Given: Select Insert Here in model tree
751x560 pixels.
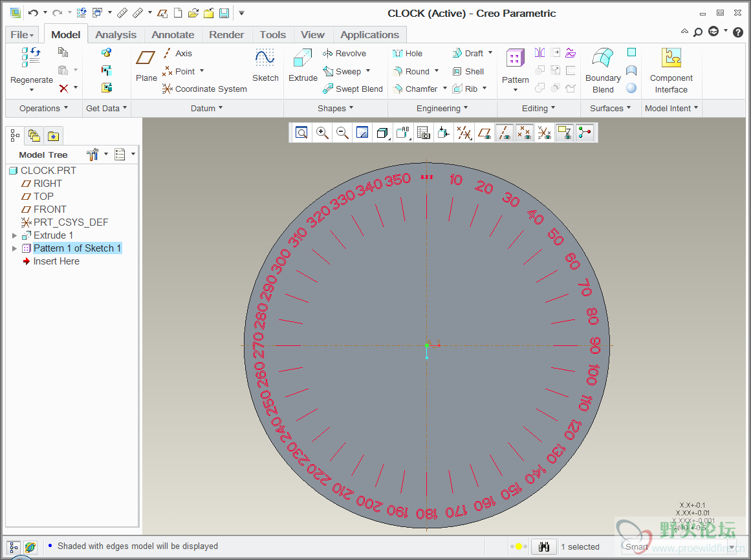Looking at the screenshot, I should [x=51, y=261].
